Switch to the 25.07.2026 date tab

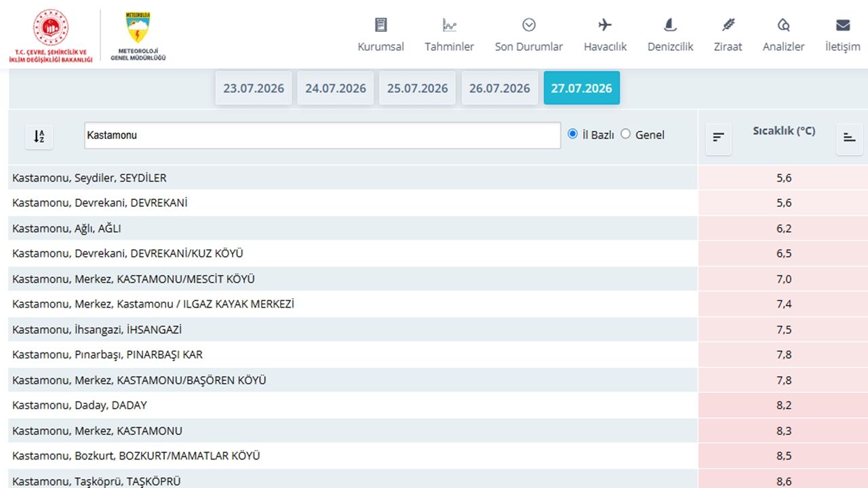pyautogui.click(x=418, y=88)
